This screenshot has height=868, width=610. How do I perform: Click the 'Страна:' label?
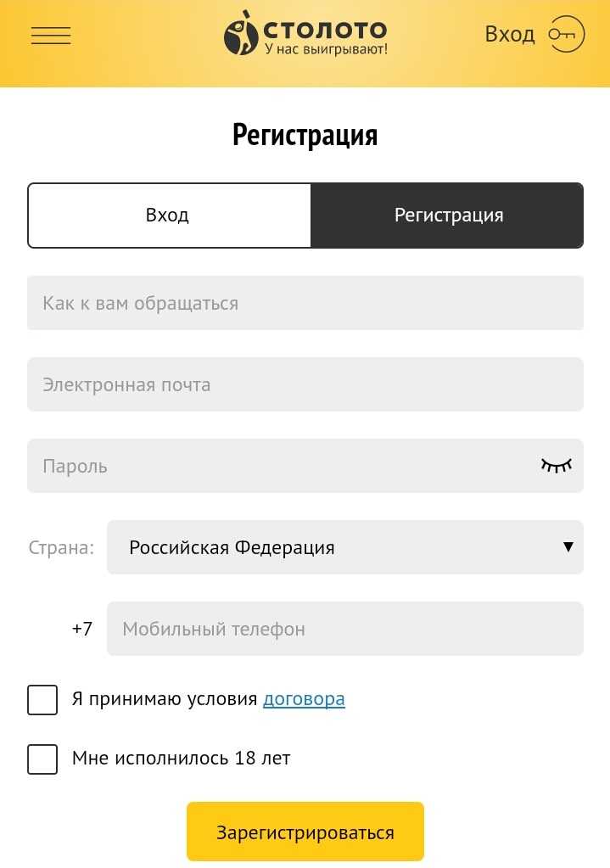[x=61, y=547]
